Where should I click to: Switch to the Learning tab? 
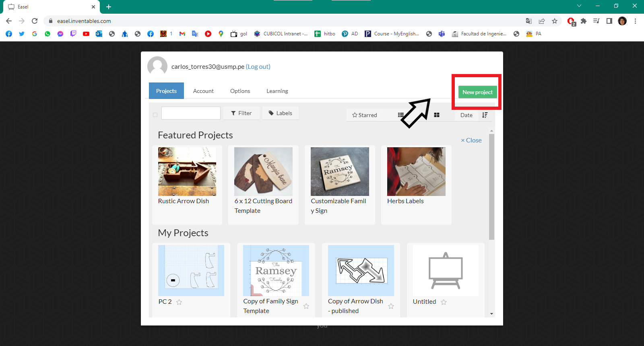point(277,91)
